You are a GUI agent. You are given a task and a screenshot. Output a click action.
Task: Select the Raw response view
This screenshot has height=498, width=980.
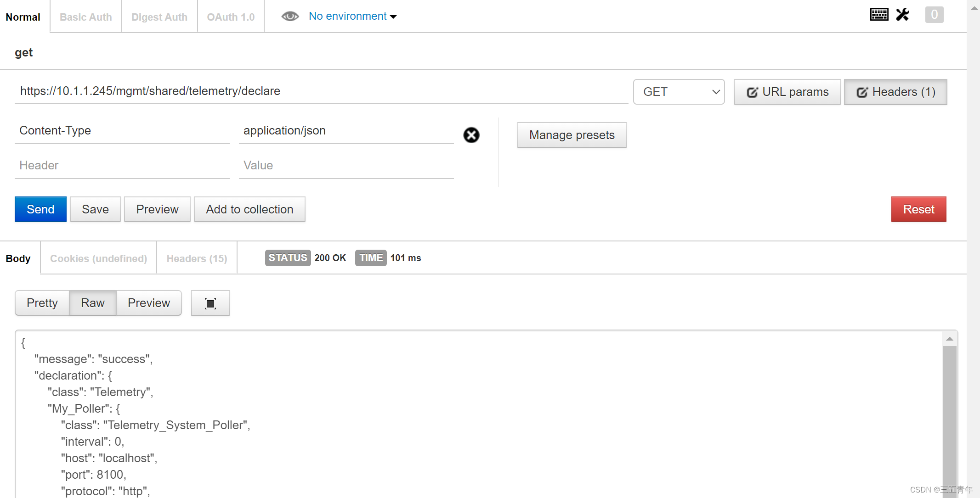(x=92, y=303)
